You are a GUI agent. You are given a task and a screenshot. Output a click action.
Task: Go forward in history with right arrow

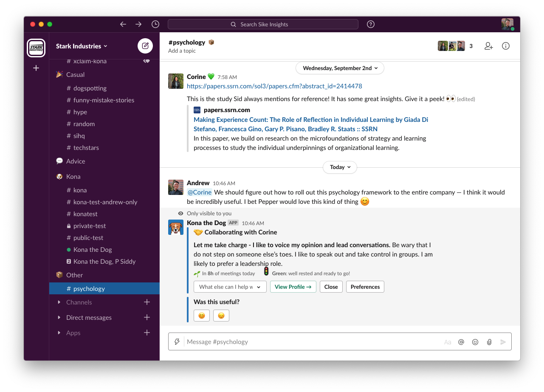coord(138,24)
